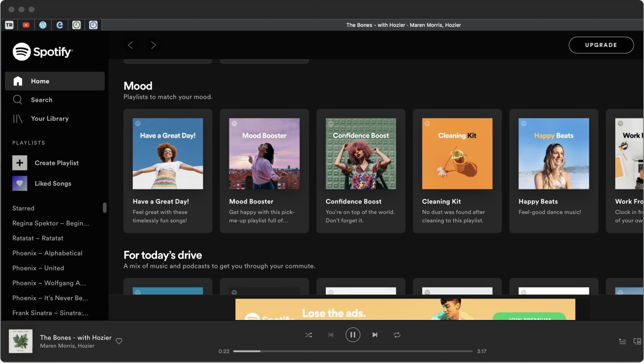Viewport: 644px width, 363px height.
Task: Click the artist names Maren Morris, Hozier
Action: point(67,346)
